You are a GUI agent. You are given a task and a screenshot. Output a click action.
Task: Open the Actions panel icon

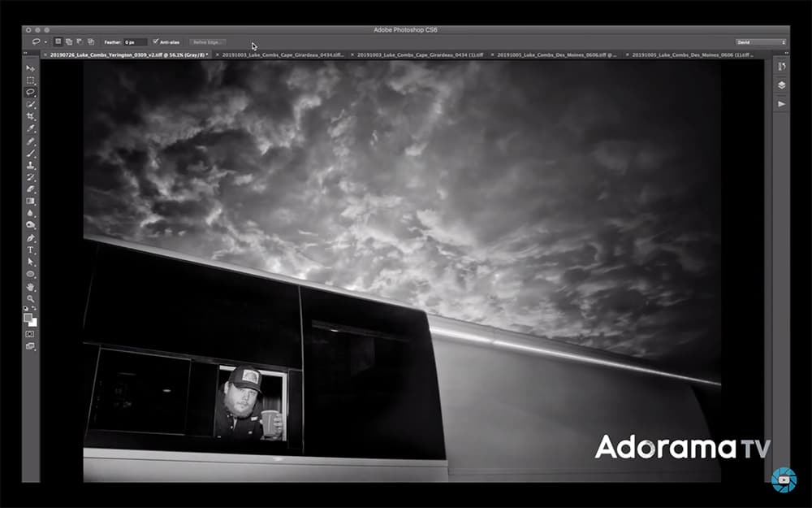click(x=782, y=103)
